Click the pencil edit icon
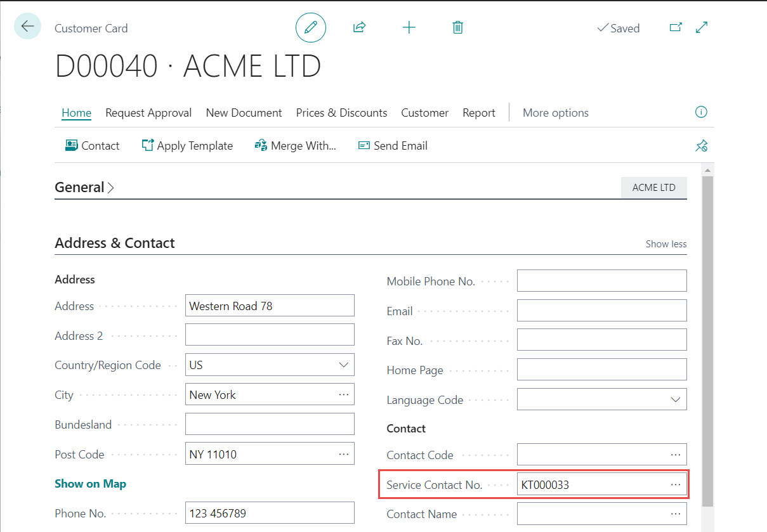Screen dimensions: 767x532 coord(310,28)
